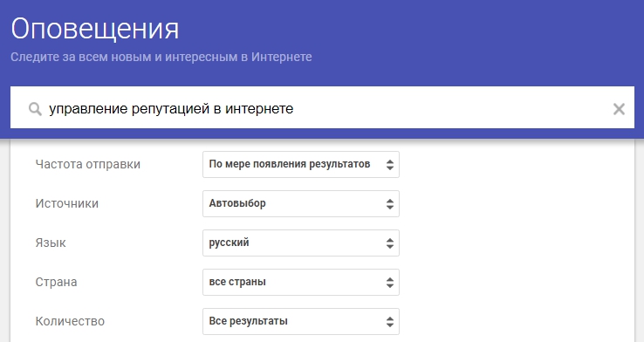The width and height of the screenshot is (644, 342).
Task: Click the Язык label
Action: pyautogui.click(x=51, y=243)
